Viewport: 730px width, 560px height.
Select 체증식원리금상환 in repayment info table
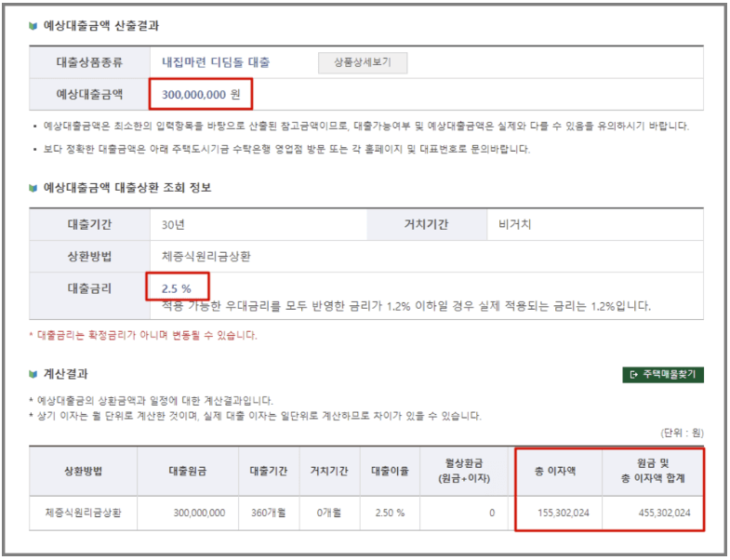tap(206, 256)
